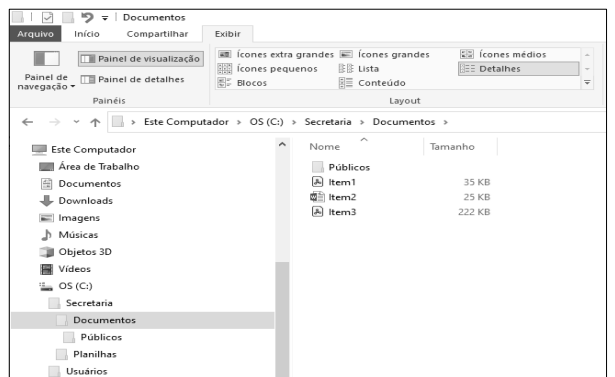Click the layout gallery scroll-down arrow
Image resolution: width=615 pixels, height=377 pixels.
click(587, 69)
